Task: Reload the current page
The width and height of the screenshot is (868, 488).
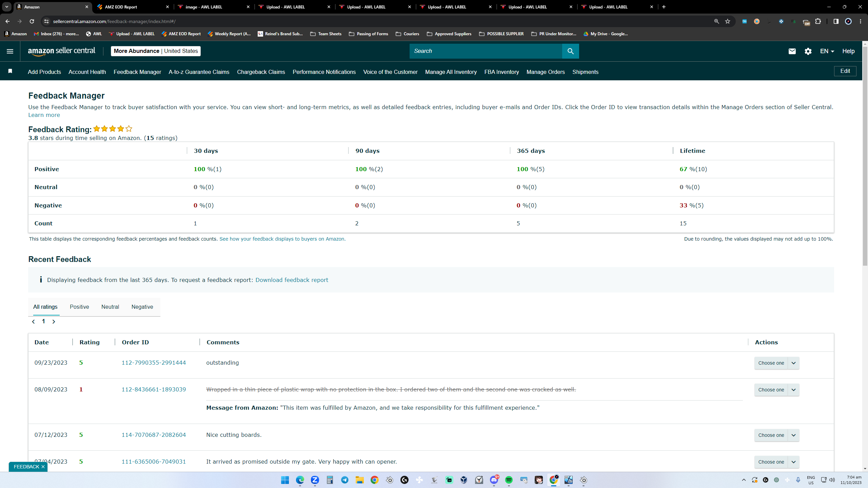Action: pyautogui.click(x=32, y=21)
